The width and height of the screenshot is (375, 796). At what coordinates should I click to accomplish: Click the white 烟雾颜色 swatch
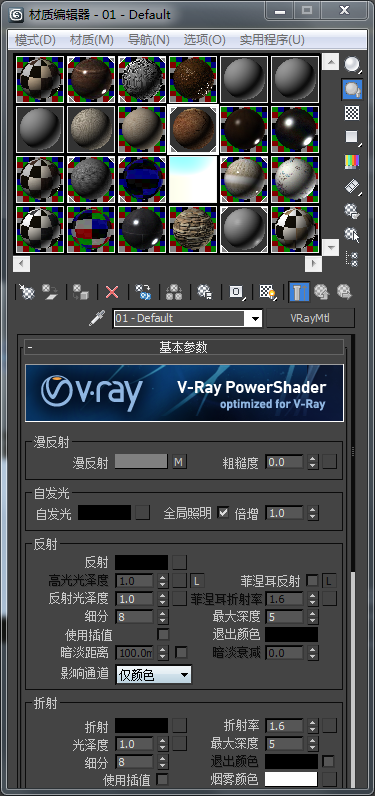click(x=291, y=779)
